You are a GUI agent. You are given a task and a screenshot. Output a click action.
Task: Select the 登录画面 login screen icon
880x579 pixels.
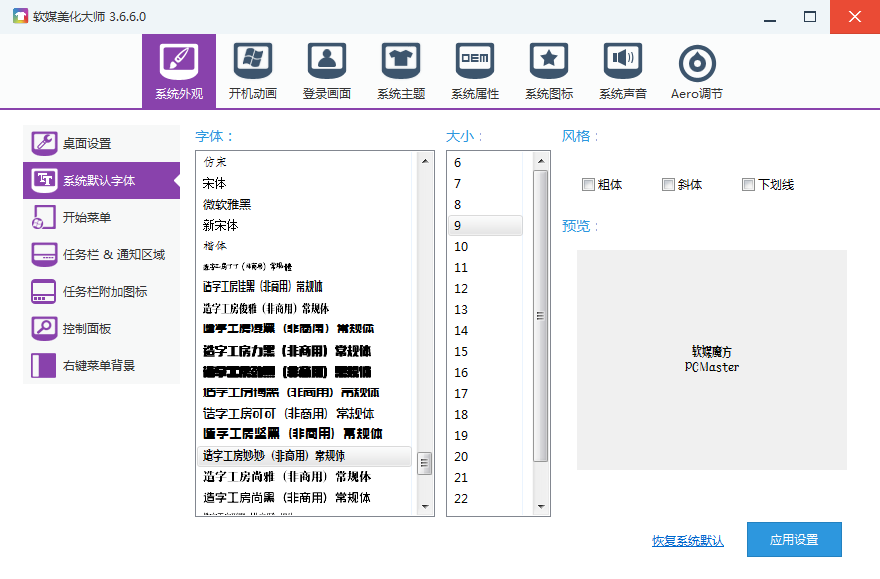(326, 71)
